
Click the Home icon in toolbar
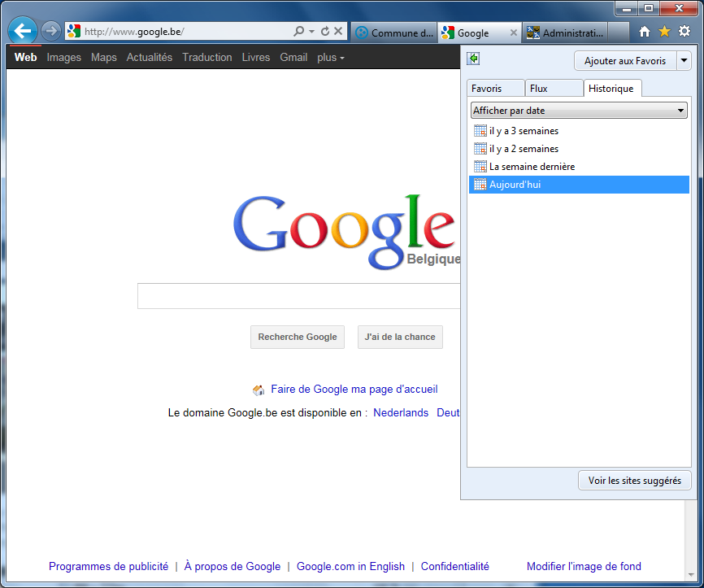point(645,32)
